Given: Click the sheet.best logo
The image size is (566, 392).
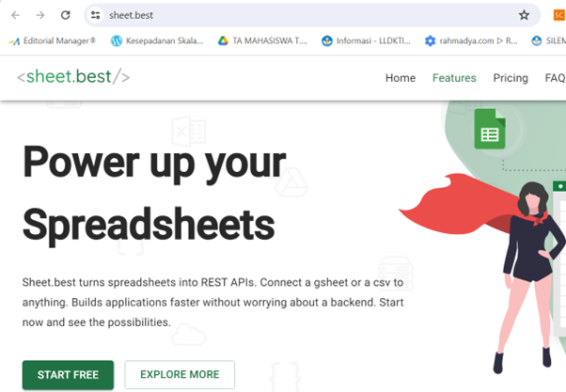Looking at the screenshot, I should coord(73,77).
